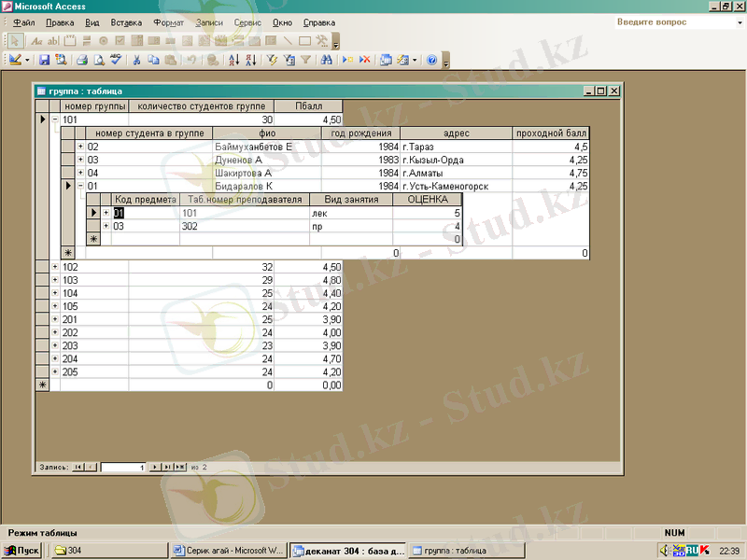Click the Save icon in toolbar
This screenshot has width=747, height=560.
tap(44, 60)
